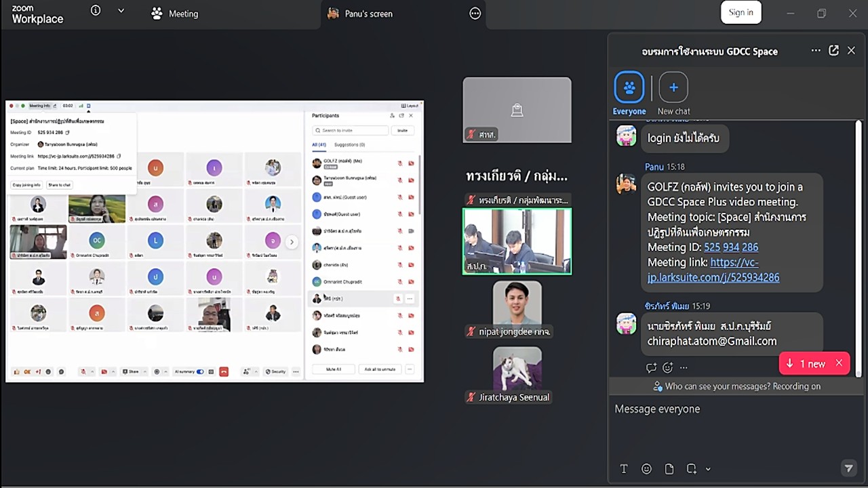Viewport: 868px width, 488px height.
Task: Click the Sign in button
Action: [x=741, y=12]
